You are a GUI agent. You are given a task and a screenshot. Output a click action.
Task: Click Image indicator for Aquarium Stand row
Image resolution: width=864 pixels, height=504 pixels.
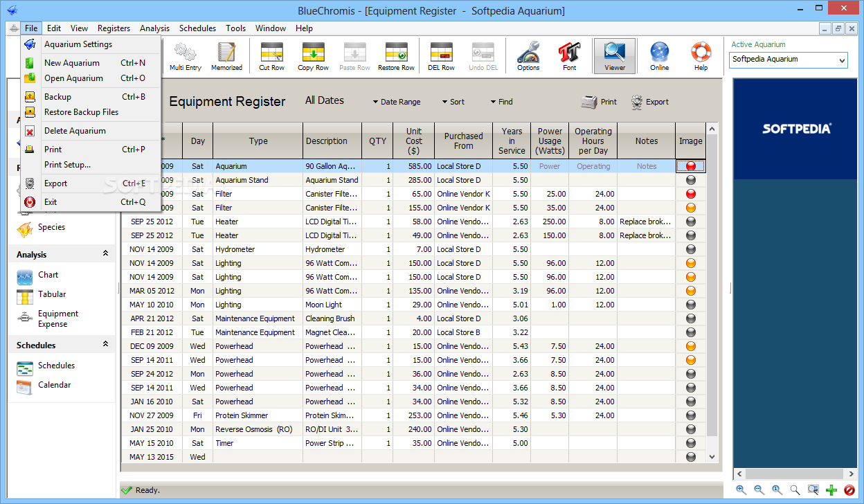(x=690, y=180)
